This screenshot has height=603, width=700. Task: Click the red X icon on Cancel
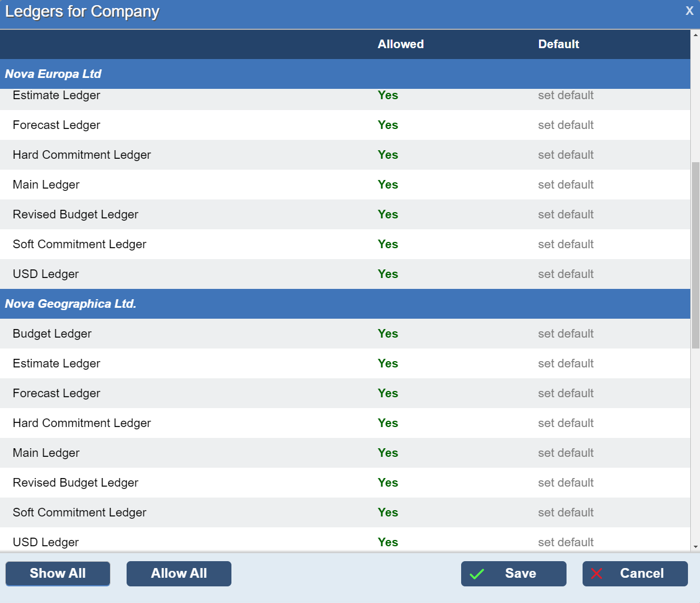coord(596,574)
